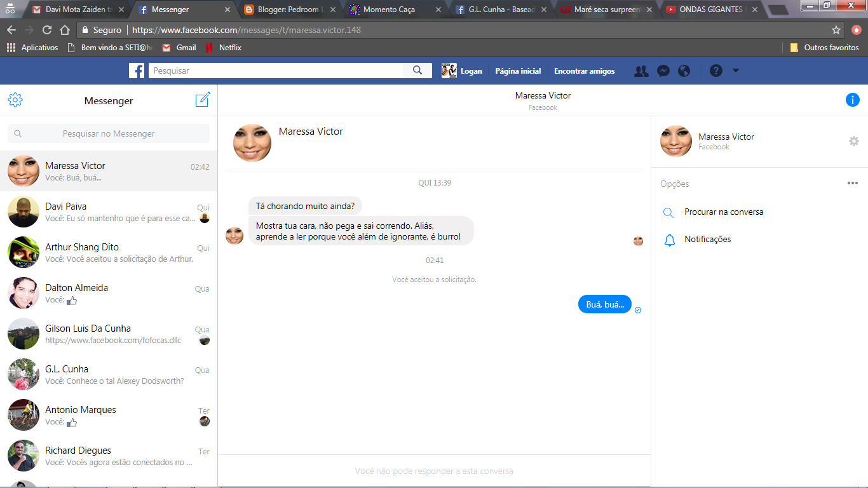Close the Messenger browser tab

pos(227,10)
